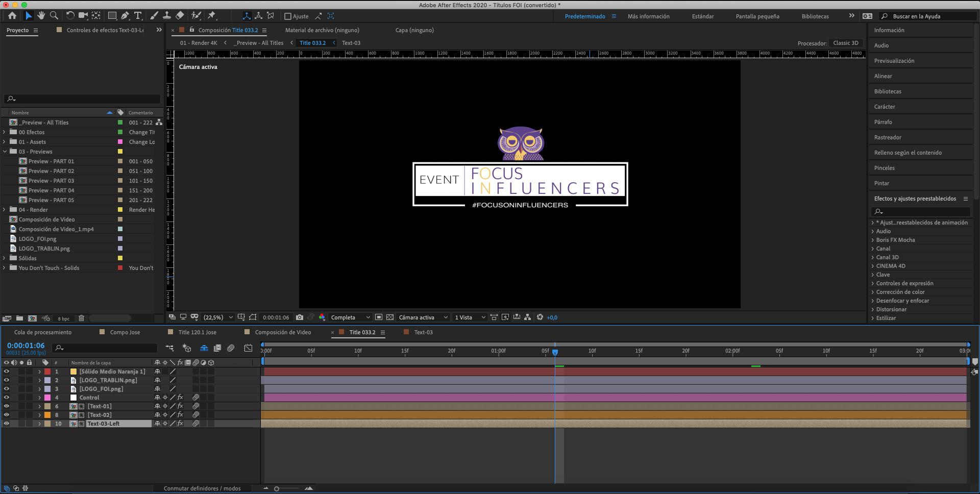Select the Hand tool
The image size is (980, 494).
coord(41,16)
